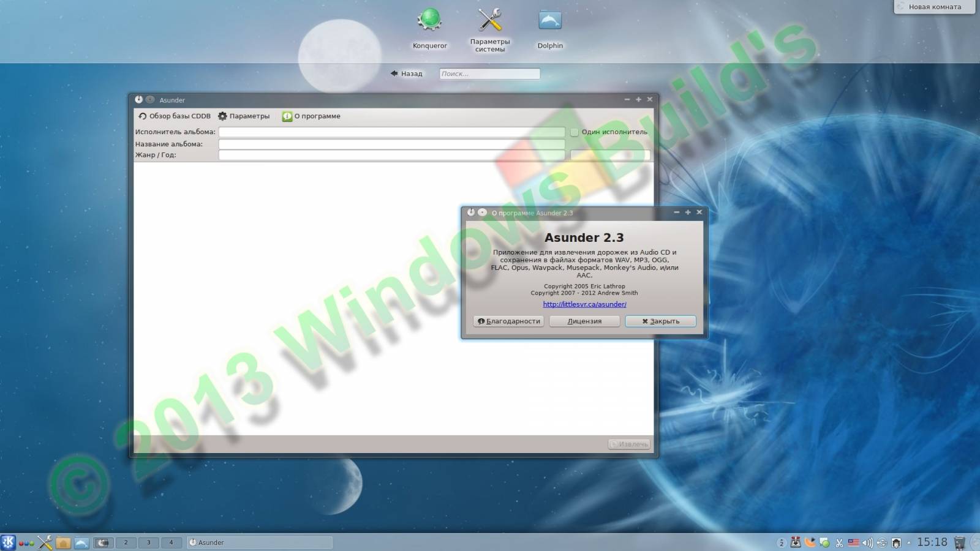Open Параметры системы settings icon
980x551 pixels.
490,20
